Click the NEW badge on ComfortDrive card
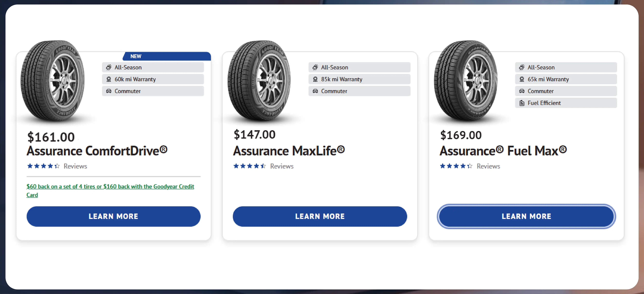 [x=136, y=56]
